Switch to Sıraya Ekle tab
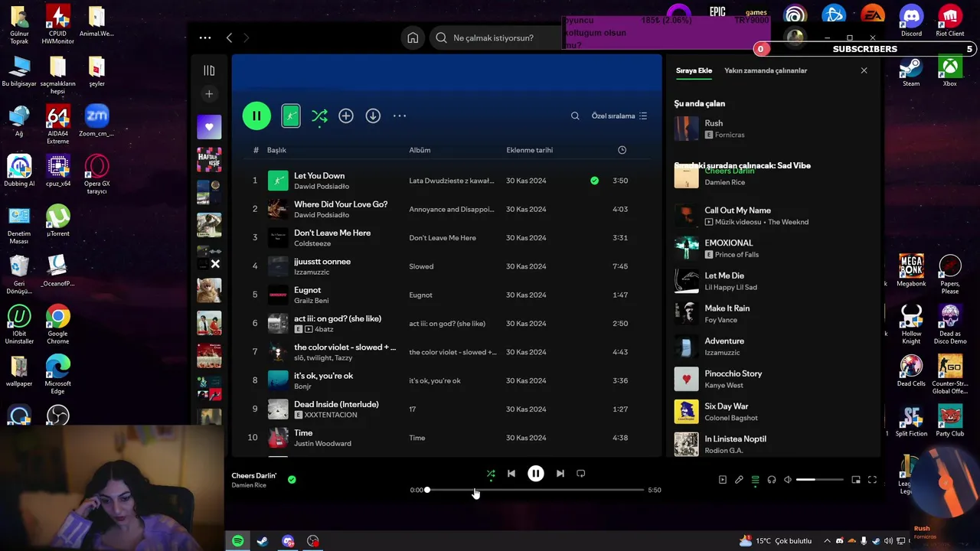 tap(694, 70)
